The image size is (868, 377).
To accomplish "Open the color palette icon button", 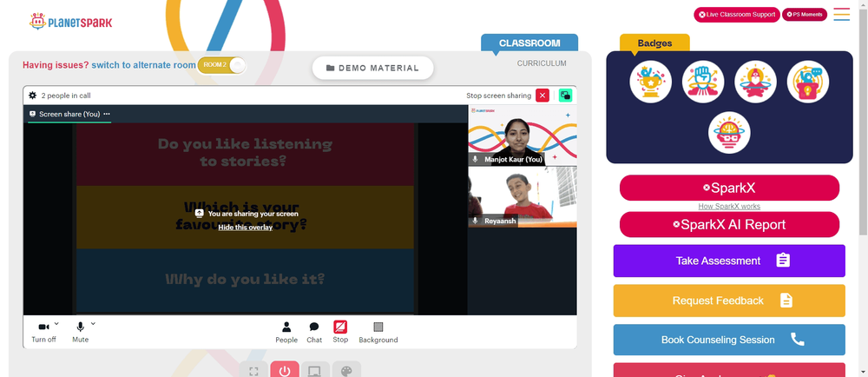I will point(346,371).
